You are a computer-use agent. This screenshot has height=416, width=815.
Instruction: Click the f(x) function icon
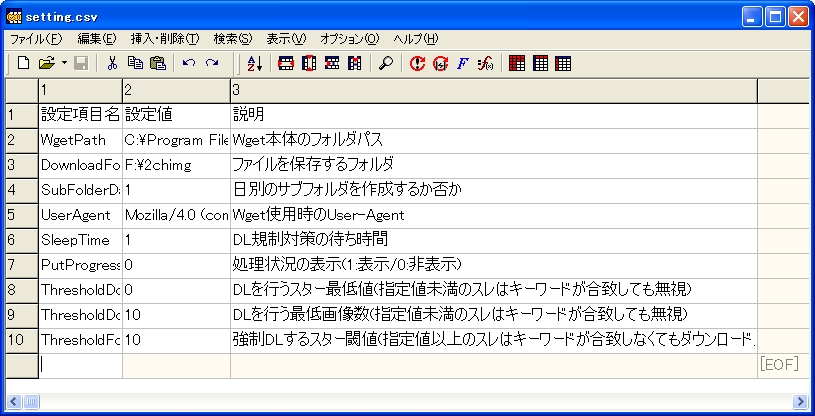click(x=485, y=63)
